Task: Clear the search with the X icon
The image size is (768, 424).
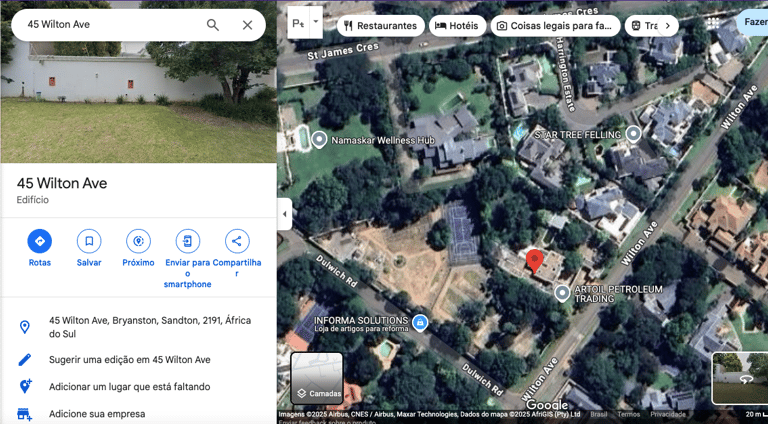Action: tap(247, 25)
